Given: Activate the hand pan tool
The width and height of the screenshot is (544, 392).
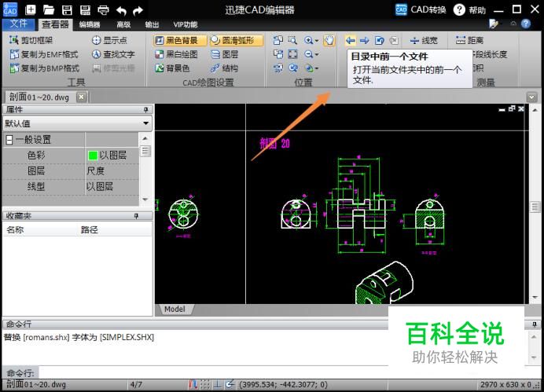Looking at the screenshot, I should click(x=329, y=40).
